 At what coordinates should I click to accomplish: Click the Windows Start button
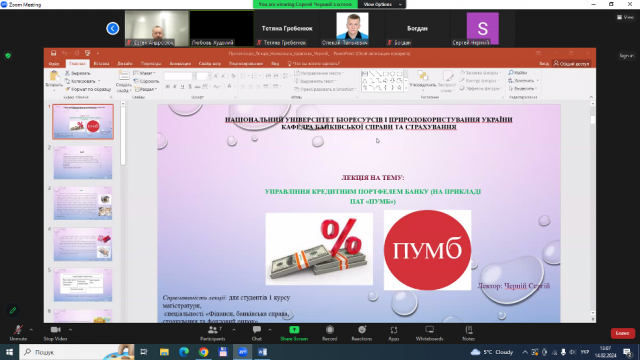point(9,352)
